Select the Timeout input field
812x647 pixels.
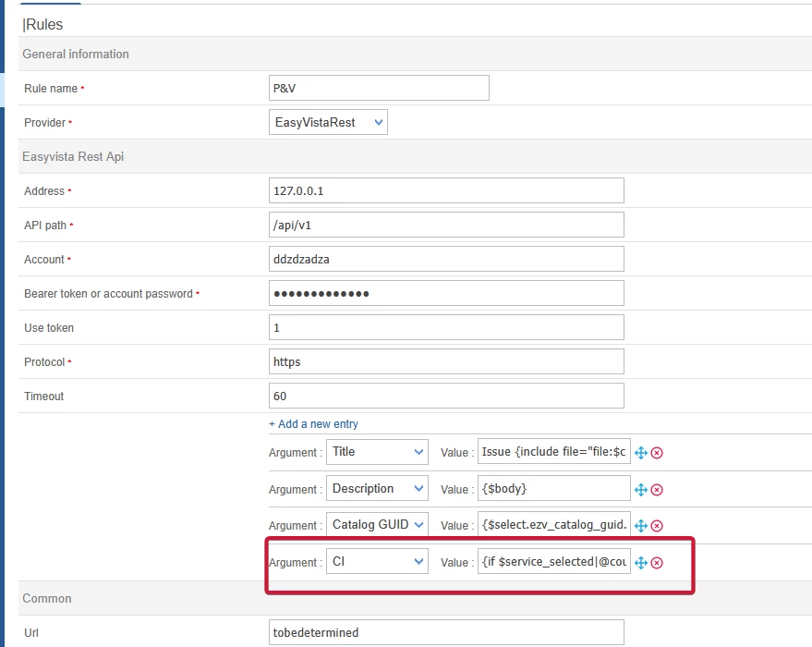tap(446, 396)
